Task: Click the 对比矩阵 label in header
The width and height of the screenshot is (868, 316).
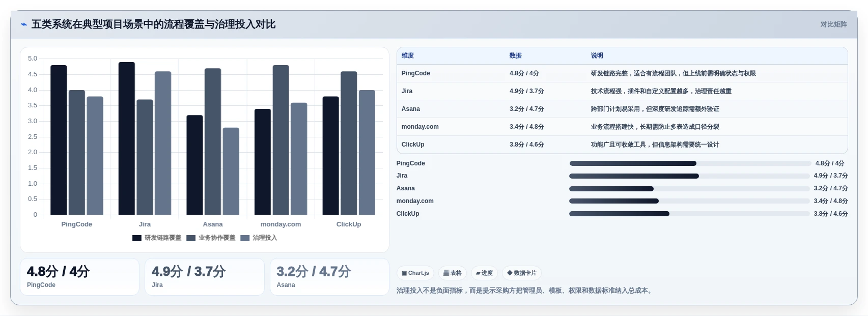Action: [833, 24]
